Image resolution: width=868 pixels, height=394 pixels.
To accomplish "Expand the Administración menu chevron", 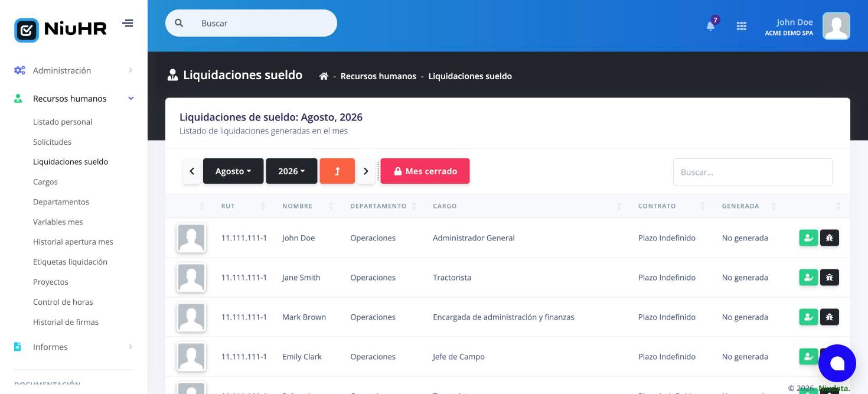I will (x=130, y=70).
